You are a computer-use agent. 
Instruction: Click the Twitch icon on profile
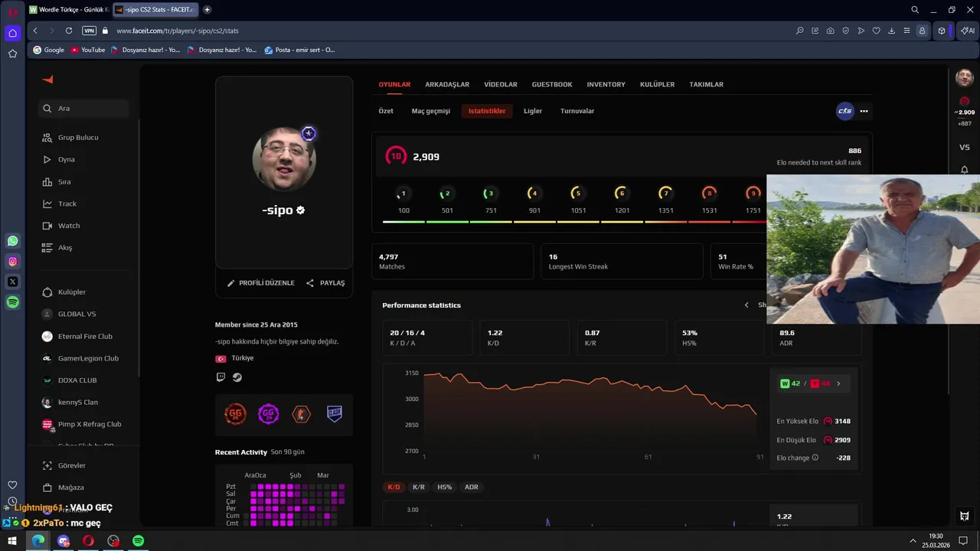point(220,377)
